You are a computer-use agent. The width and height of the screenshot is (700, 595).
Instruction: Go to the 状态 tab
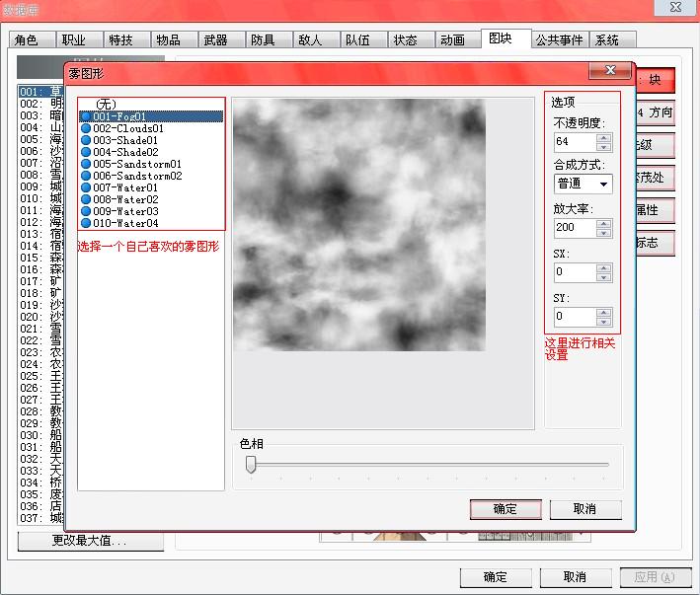point(411,40)
